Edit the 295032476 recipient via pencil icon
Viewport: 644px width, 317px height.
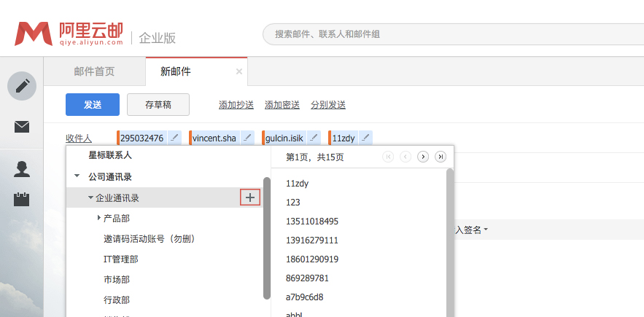point(174,138)
